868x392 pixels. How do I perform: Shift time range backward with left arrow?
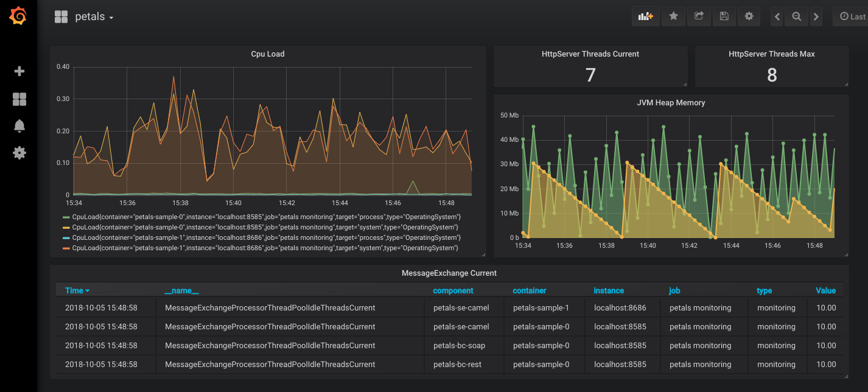click(777, 17)
